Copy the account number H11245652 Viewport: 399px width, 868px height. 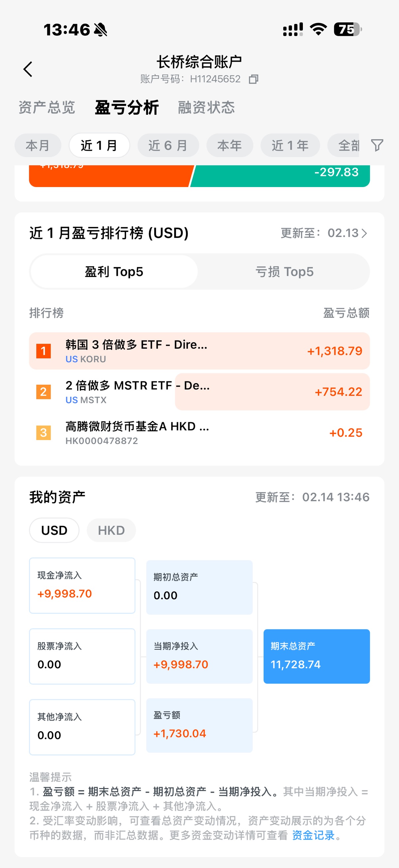click(x=253, y=79)
